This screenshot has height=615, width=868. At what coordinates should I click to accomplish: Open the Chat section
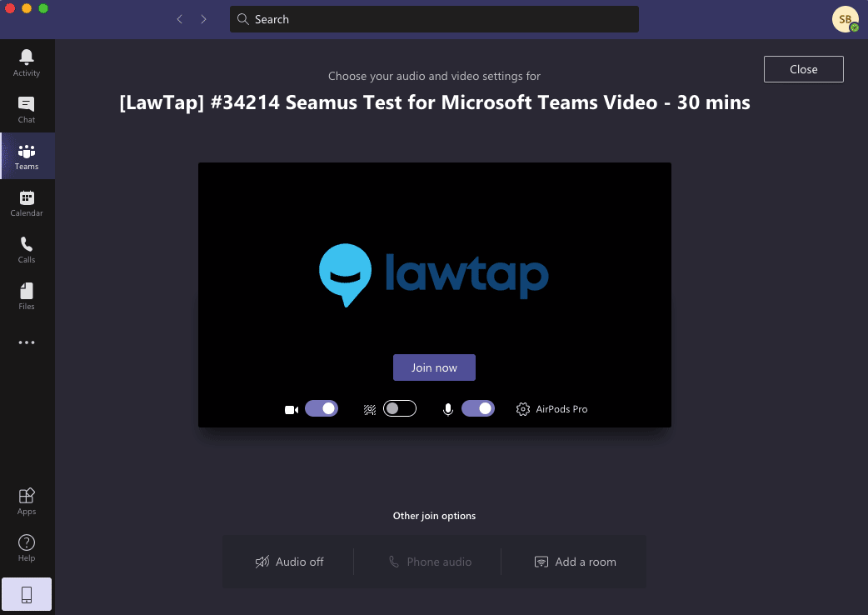[x=27, y=109]
